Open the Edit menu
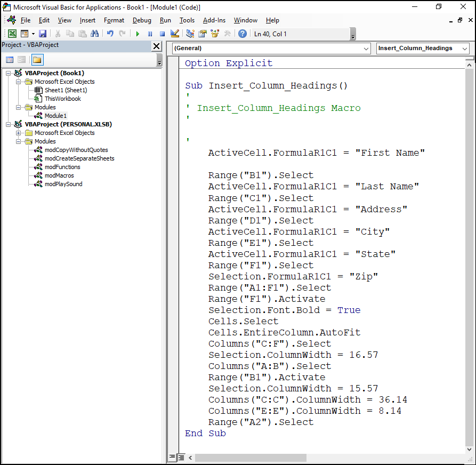 pos(44,20)
